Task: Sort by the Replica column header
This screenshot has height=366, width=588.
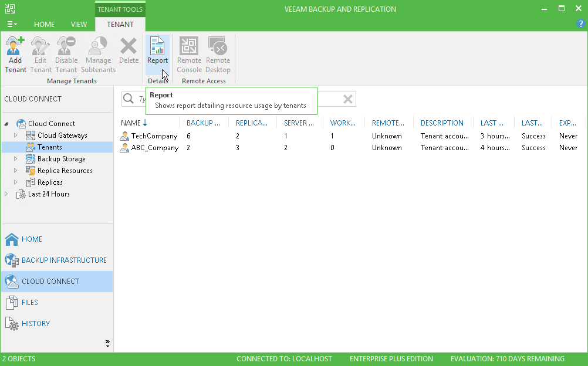Action: (x=252, y=123)
